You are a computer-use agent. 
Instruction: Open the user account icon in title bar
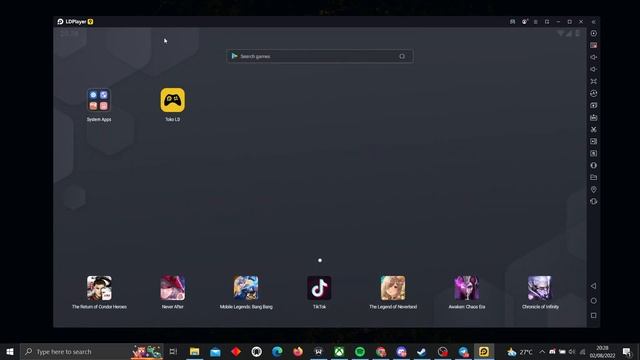[524, 22]
